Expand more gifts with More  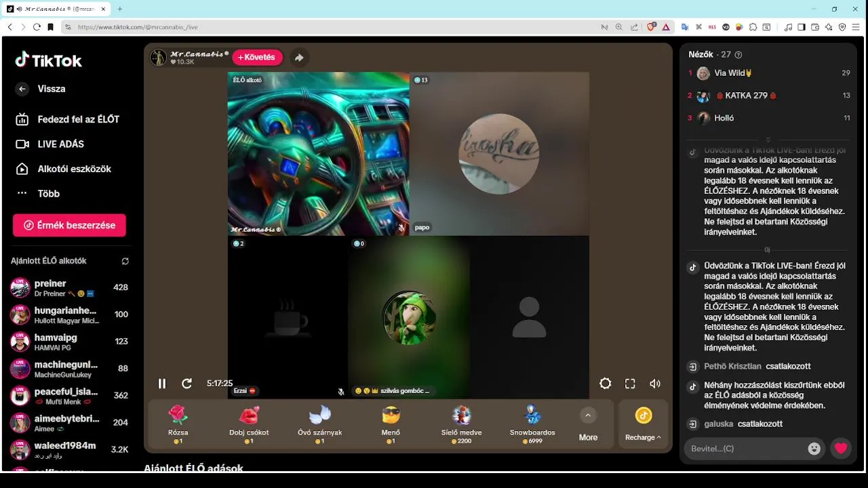[x=588, y=425]
